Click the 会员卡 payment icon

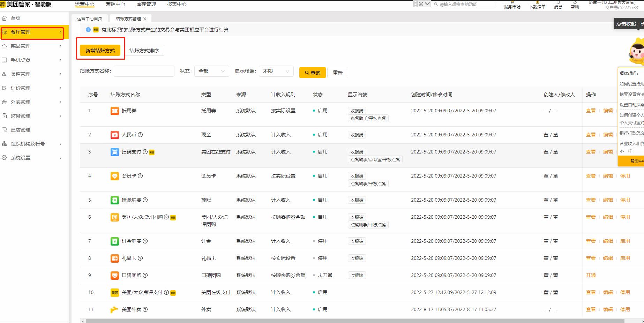(114, 176)
